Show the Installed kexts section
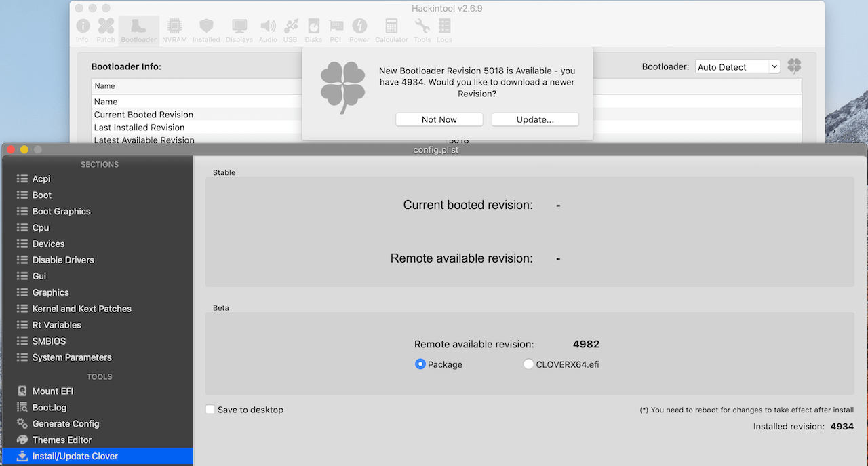Viewport: 868px width, 466px height. coord(206,31)
